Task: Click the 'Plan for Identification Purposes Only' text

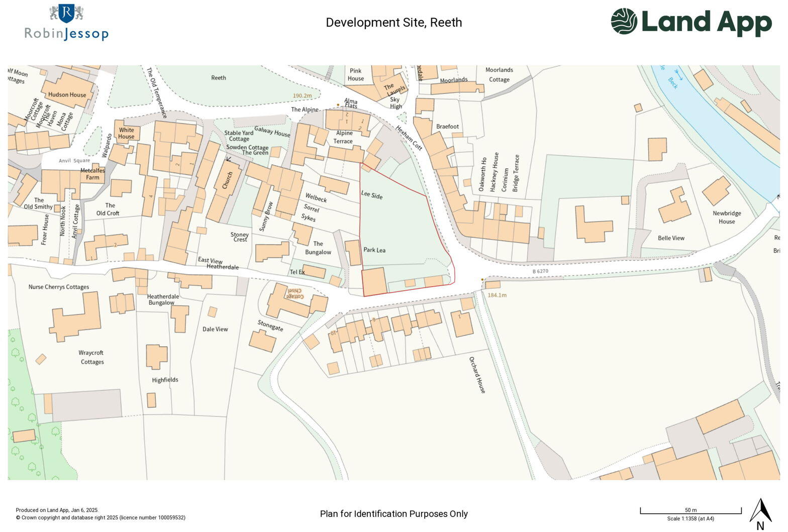Action: click(393, 514)
